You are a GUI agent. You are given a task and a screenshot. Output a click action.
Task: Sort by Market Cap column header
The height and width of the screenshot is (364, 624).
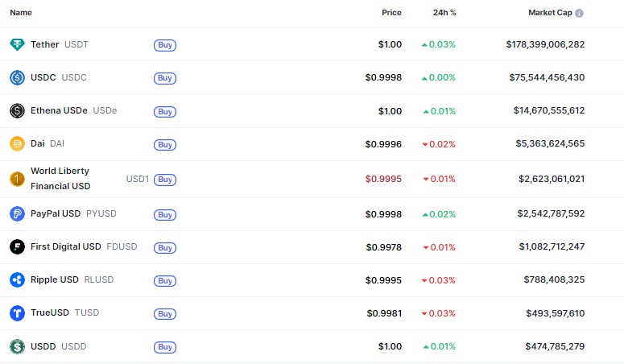coord(551,13)
